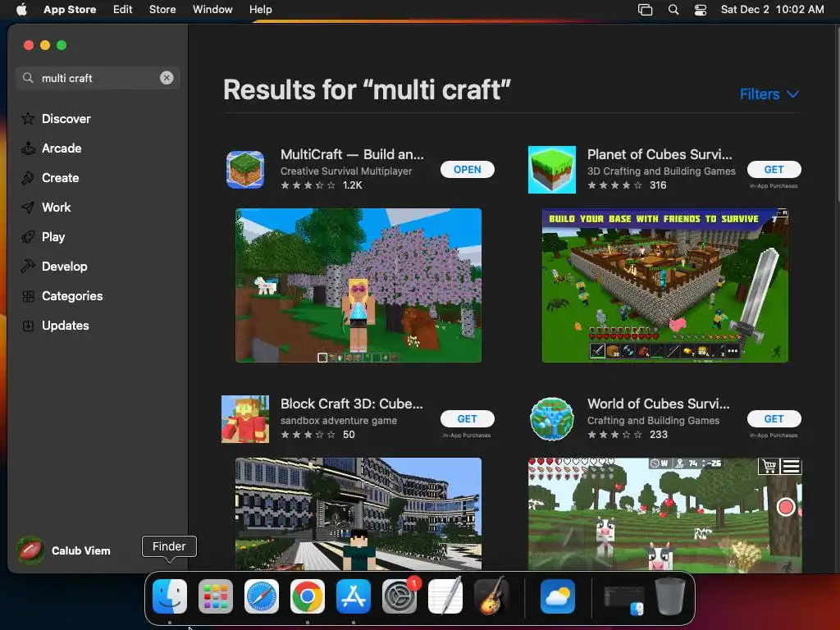Viewport: 840px width, 630px height.
Task: Open TextEdit from the Dock
Action: [x=445, y=596]
